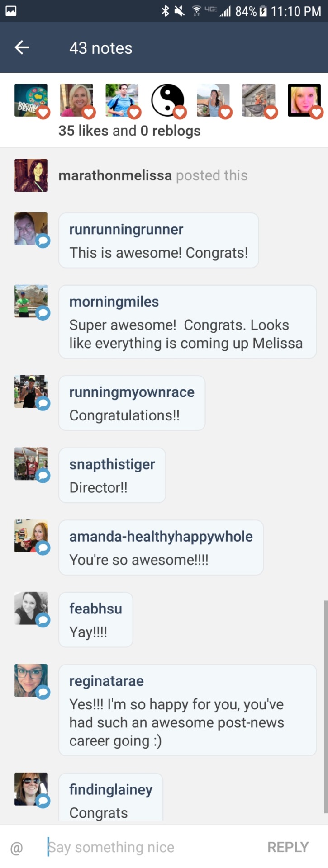Click the scrollbar on the right edge
This screenshot has height=868, width=328.
pyautogui.click(x=325, y=705)
